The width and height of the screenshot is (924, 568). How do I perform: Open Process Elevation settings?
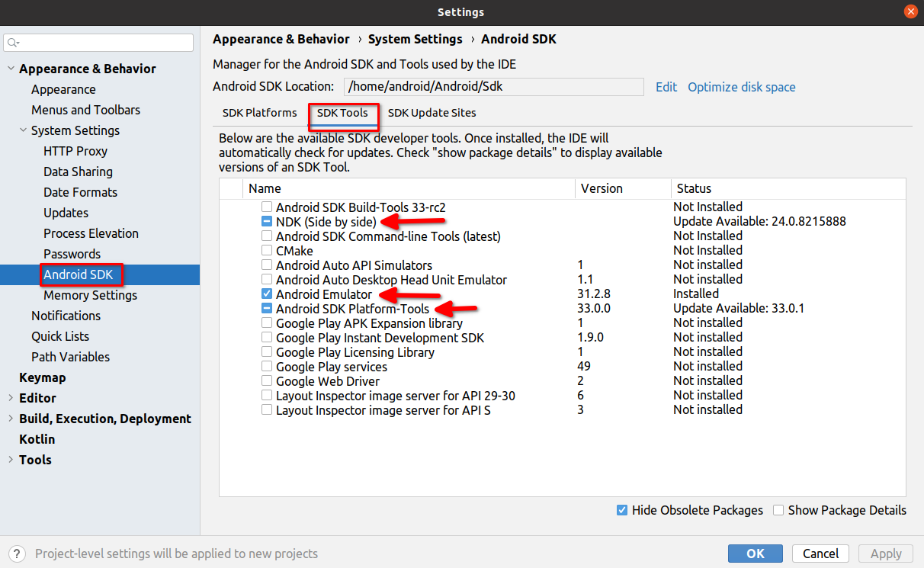[91, 233]
